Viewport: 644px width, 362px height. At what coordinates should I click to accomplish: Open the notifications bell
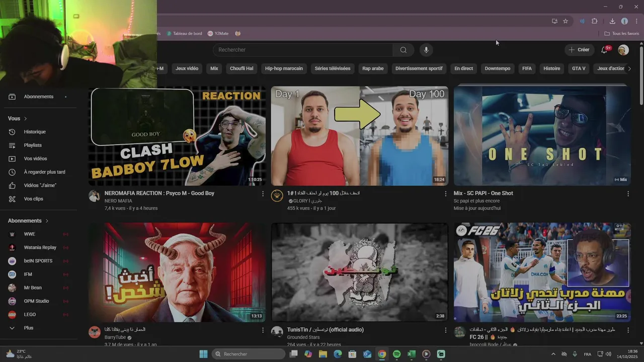click(x=605, y=50)
